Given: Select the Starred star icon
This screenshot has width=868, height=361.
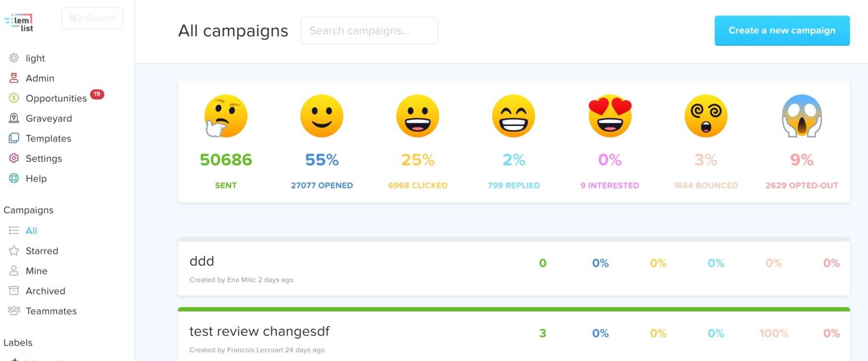Looking at the screenshot, I should [14, 250].
